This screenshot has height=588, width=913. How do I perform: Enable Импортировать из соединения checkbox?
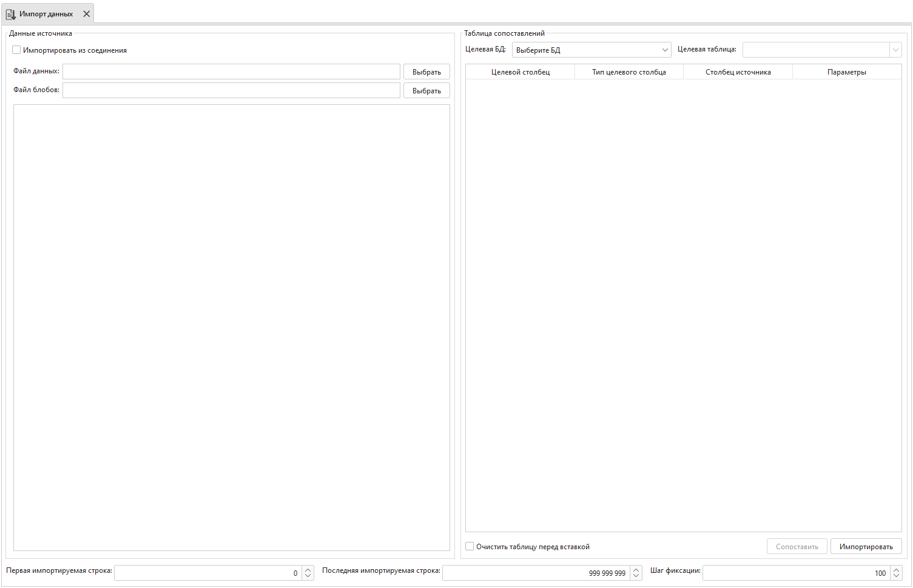16,50
